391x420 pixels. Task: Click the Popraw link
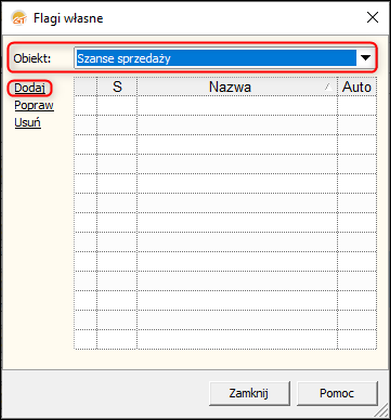coord(34,106)
